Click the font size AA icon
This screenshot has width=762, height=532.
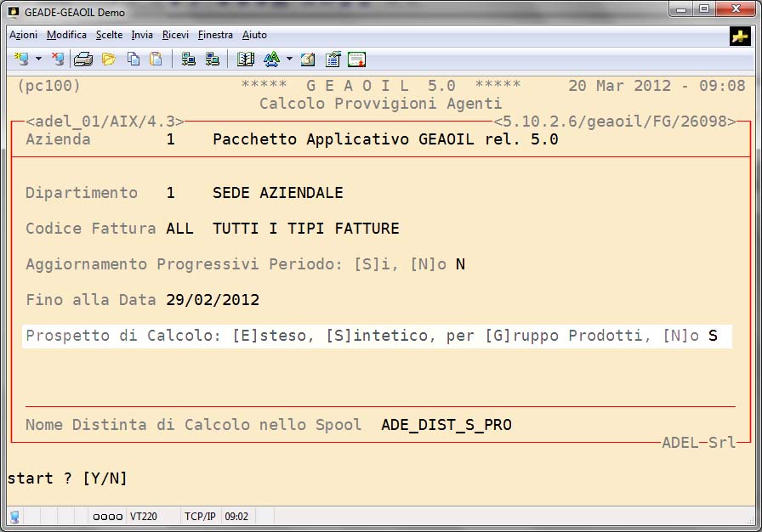[x=271, y=59]
